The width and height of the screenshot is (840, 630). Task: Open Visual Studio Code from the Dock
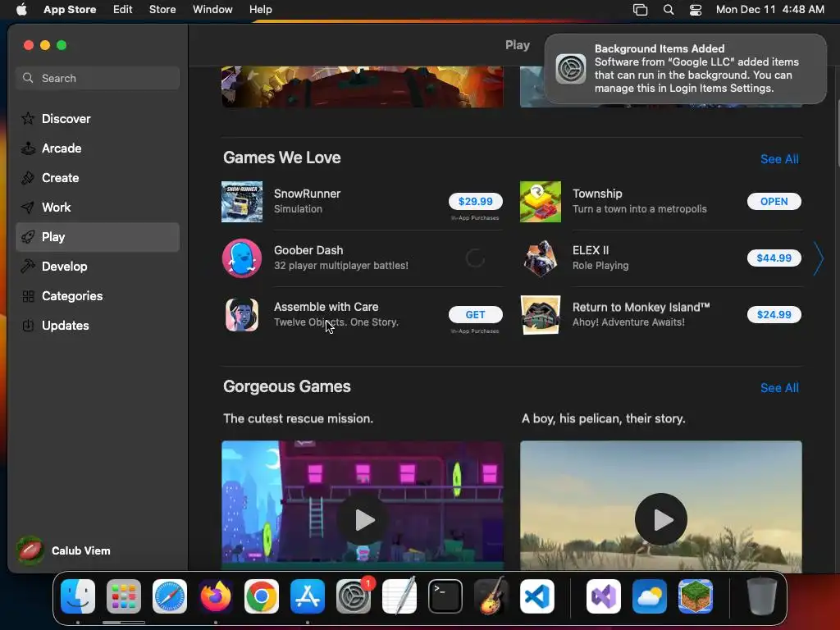[x=537, y=596]
